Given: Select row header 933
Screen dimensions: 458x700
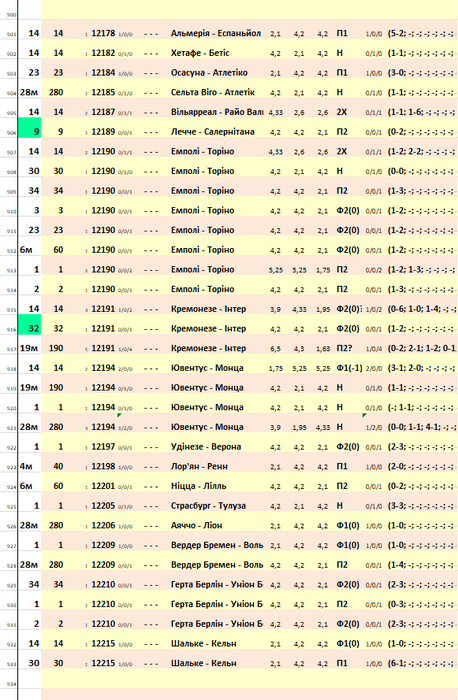Looking at the screenshot, I should [x=11, y=665].
